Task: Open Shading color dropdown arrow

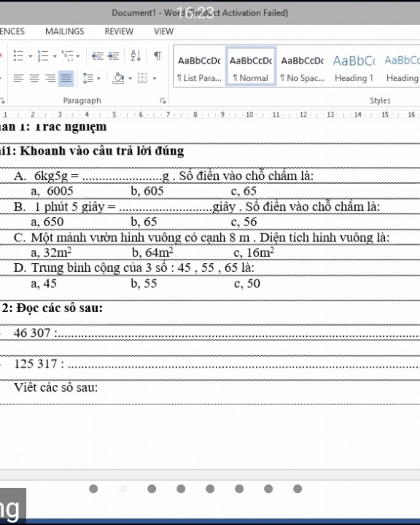Action: pos(130,78)
